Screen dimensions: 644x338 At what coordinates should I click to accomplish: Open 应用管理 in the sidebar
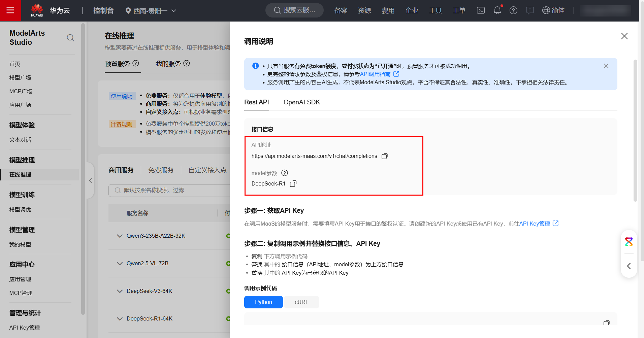point(20,279)
